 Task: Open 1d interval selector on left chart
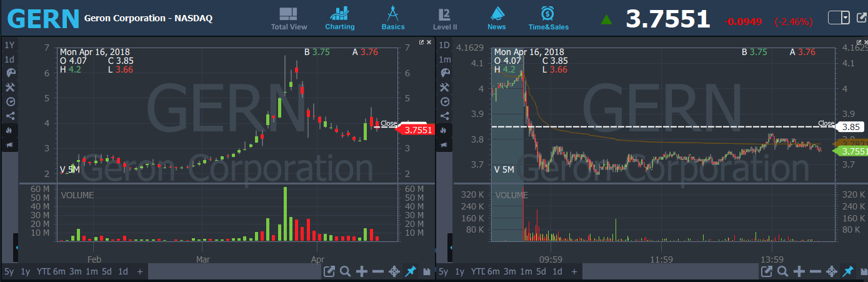pos(9,59)
